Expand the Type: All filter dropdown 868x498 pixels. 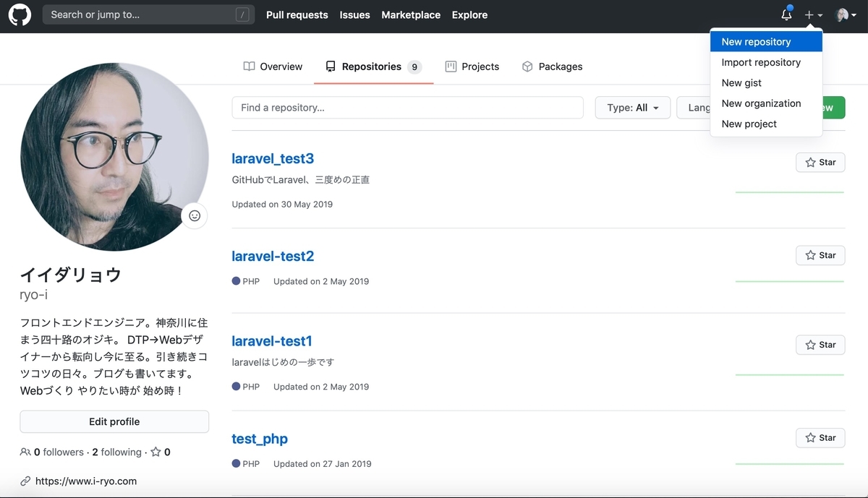point(633,108)
